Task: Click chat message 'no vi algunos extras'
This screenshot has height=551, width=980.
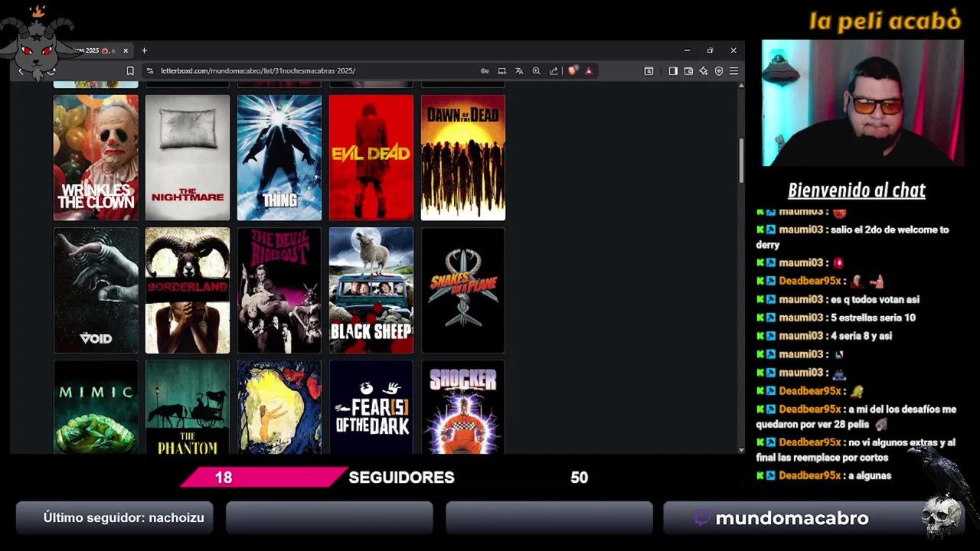Action: (x=855, y=449)
